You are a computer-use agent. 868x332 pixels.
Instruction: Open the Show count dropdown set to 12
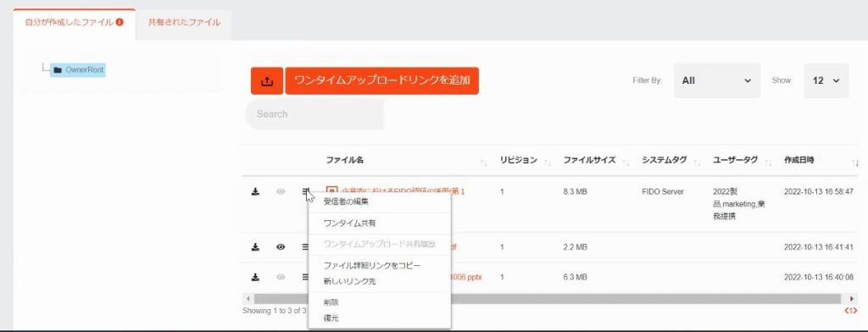click(x=826, y=80)
